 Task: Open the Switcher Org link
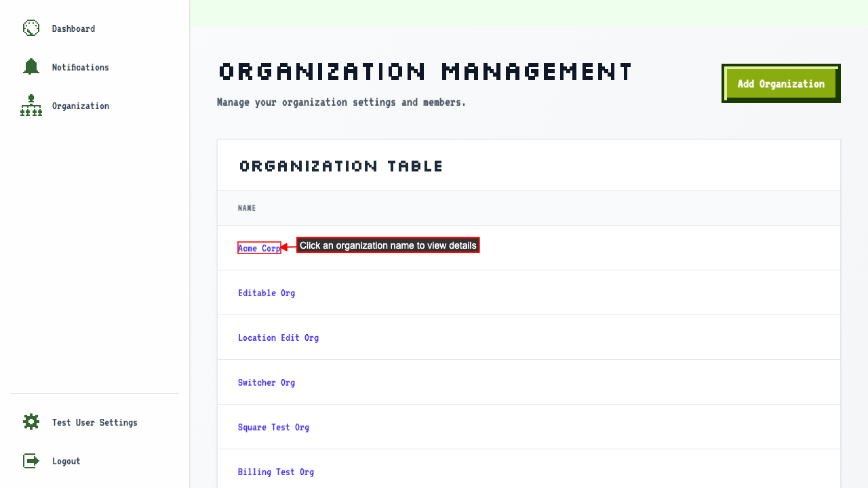coord(267,382)
